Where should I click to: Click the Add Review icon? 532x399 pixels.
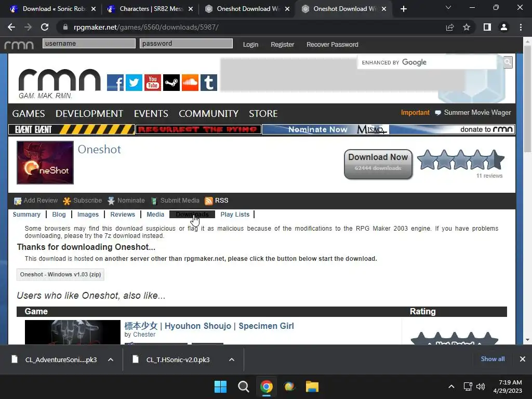click(18, 201)
